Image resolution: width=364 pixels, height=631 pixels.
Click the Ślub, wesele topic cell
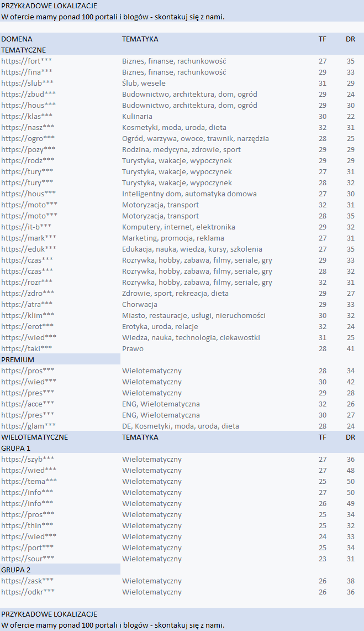point(145,83)
